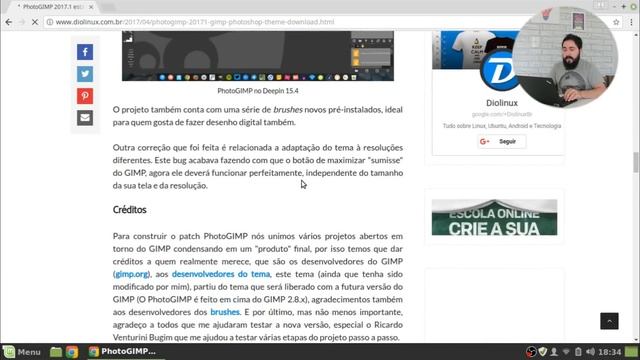The image size is (640, 360).
Task: Share the article on Twitter
Action: coord(85,74)
